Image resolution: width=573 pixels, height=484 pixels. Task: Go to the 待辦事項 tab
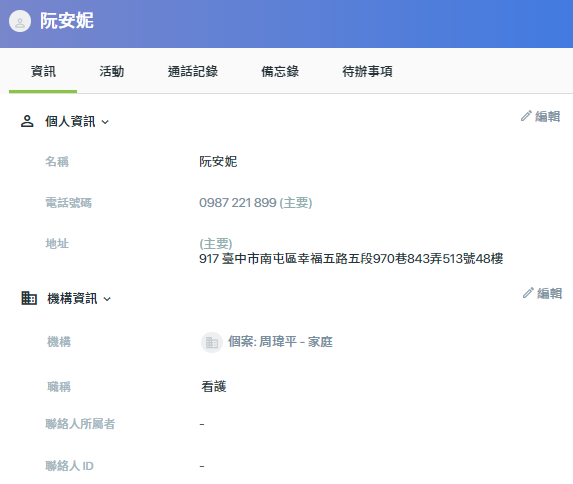coord(367,71)
